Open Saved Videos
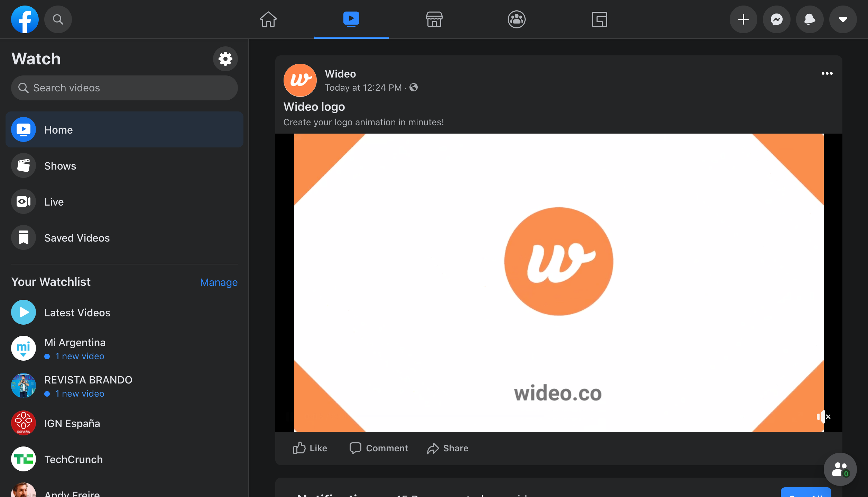The width and height of the screenshot is (868, 497). pos(124,238)
